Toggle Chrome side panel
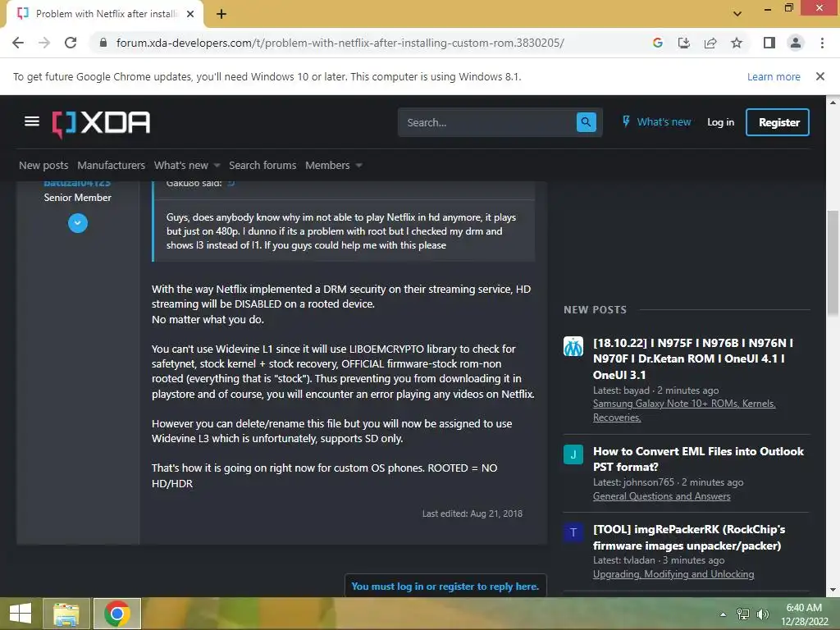This screenshot has height=630, width=840. tap(769, 43)
